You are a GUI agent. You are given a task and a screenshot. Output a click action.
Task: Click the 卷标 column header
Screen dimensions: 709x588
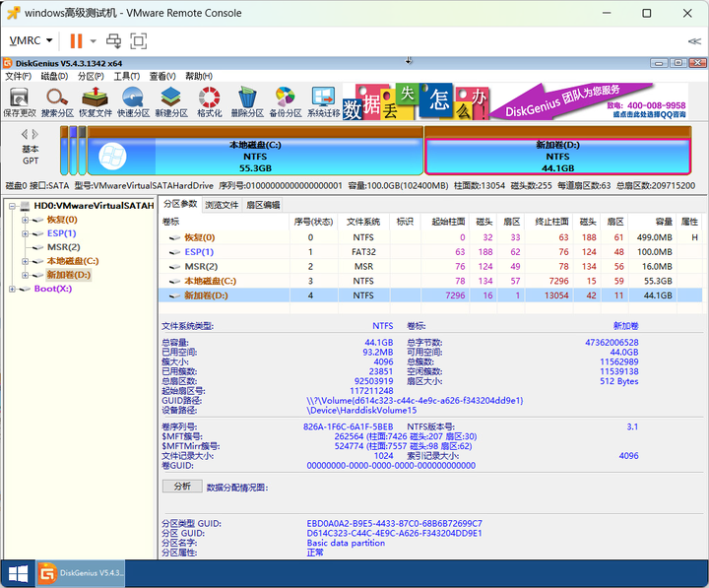pyautogui.click(x=225, y=222)
